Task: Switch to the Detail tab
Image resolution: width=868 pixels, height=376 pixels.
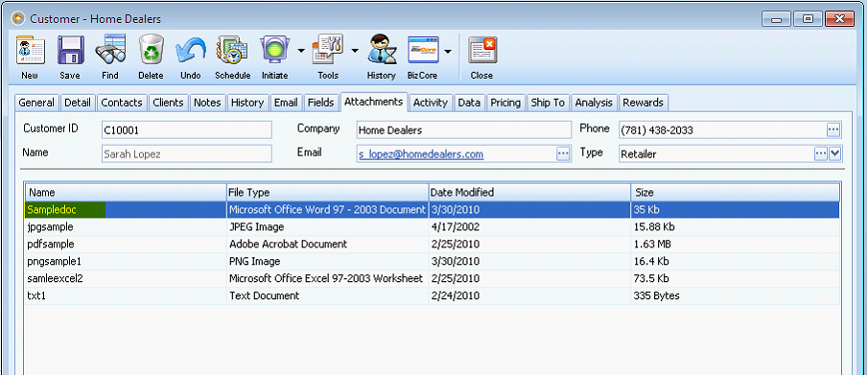Action: pos(78,103)
